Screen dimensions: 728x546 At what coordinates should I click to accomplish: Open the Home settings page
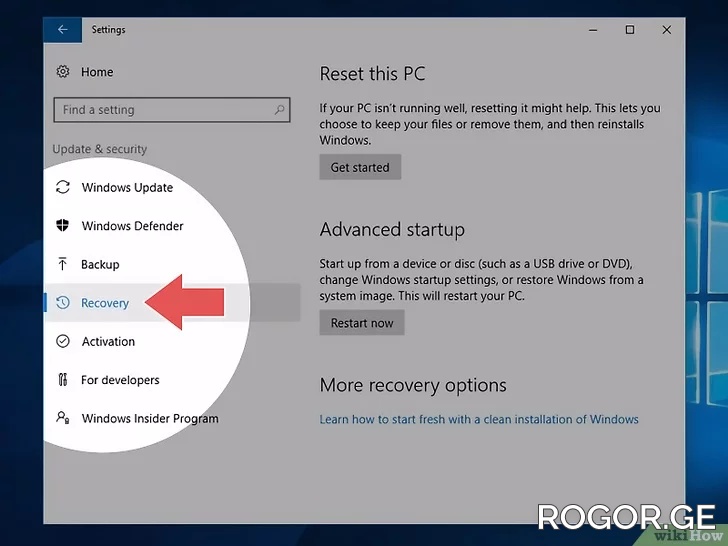pyautogui.click(x=97, y=72)
